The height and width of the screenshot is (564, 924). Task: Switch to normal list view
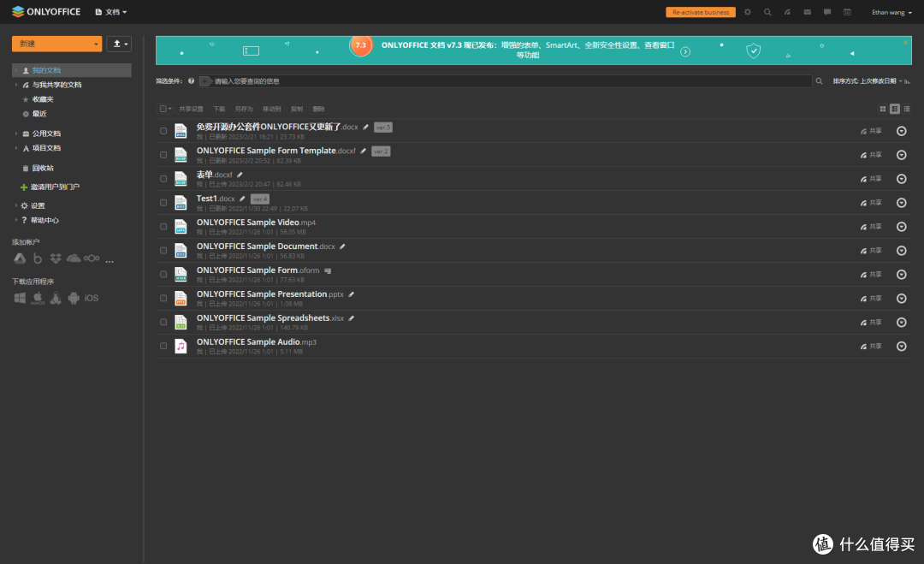tap(895, 109)
